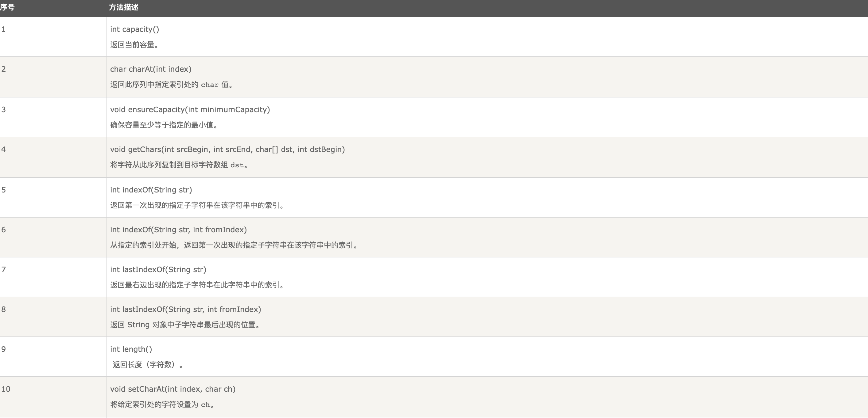Click the void getChars method signature
Screen dimensions: 868x418
tap(227, 150)
